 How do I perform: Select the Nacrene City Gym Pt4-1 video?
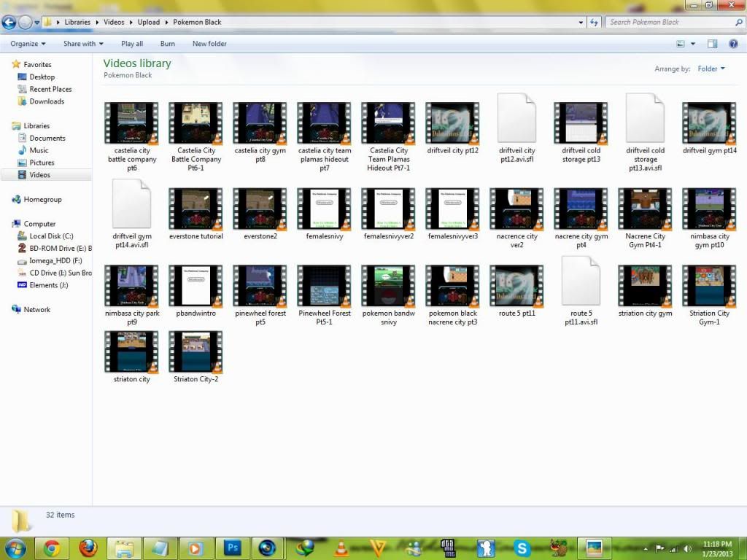tap(645, 218)
